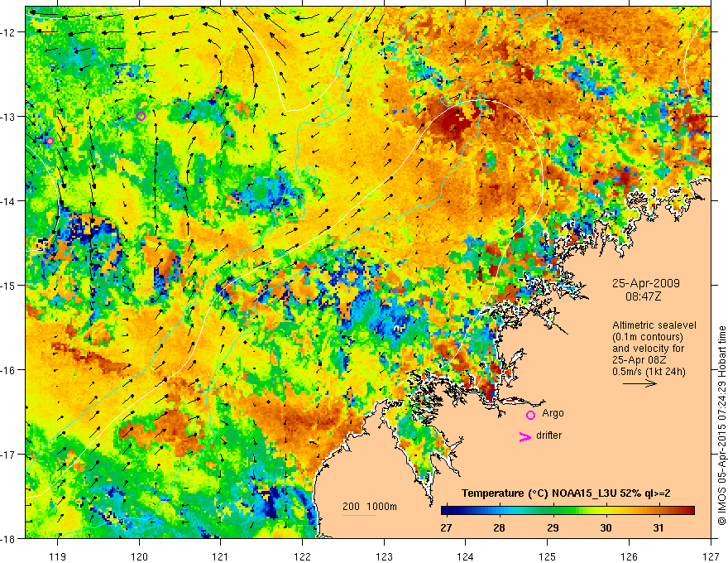Click the Temperature NOAA15_L3U title text
Screen dimensions: 728x563
point(566,493)
